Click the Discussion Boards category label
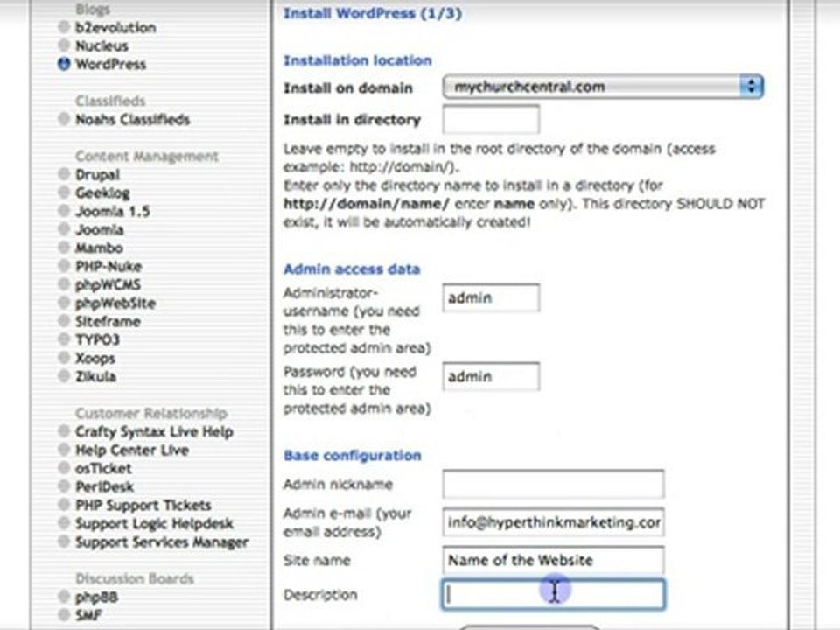840x630 pixels. [x=135, y=578]
